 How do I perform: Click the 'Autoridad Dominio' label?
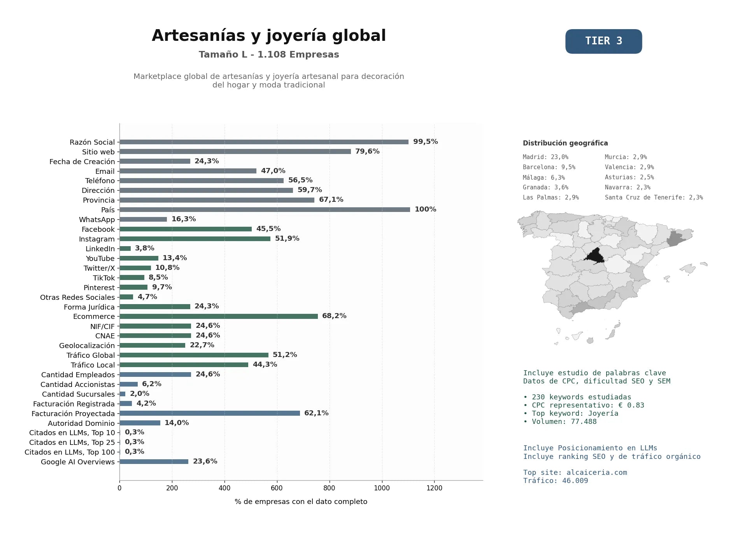click(81, 423)
